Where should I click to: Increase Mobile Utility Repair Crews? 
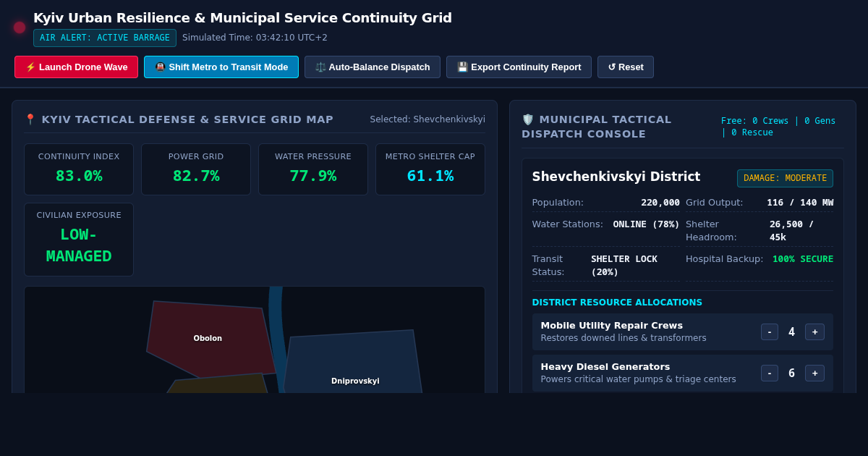(x=814, y=332)
